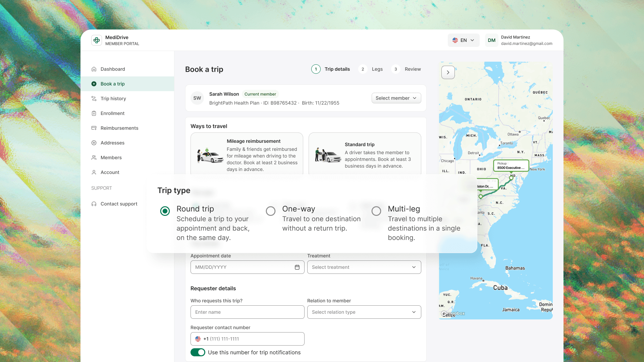Screen dimensions: 644x362
Task: Click the Appointment date input field
Action: pos(248,267)
